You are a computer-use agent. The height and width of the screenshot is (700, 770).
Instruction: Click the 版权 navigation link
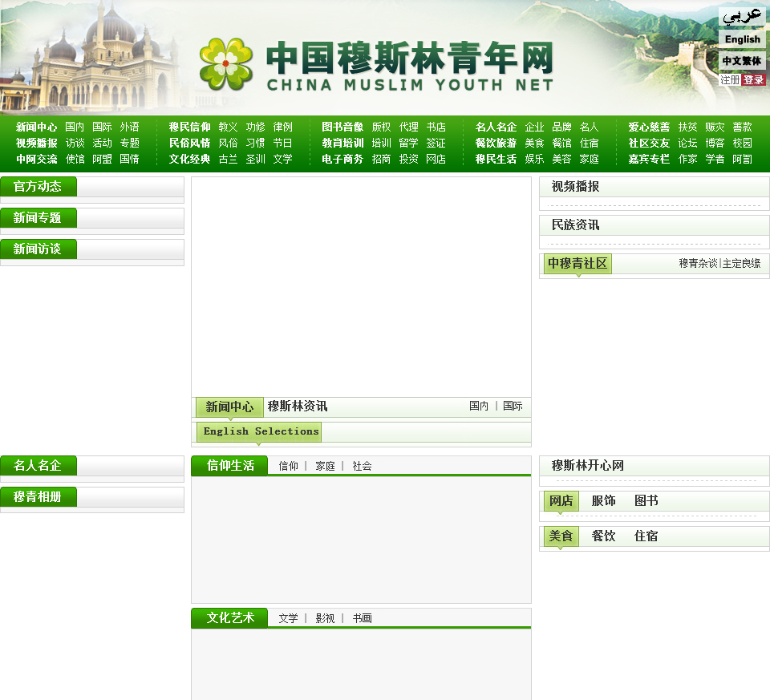tap(381, 127)
